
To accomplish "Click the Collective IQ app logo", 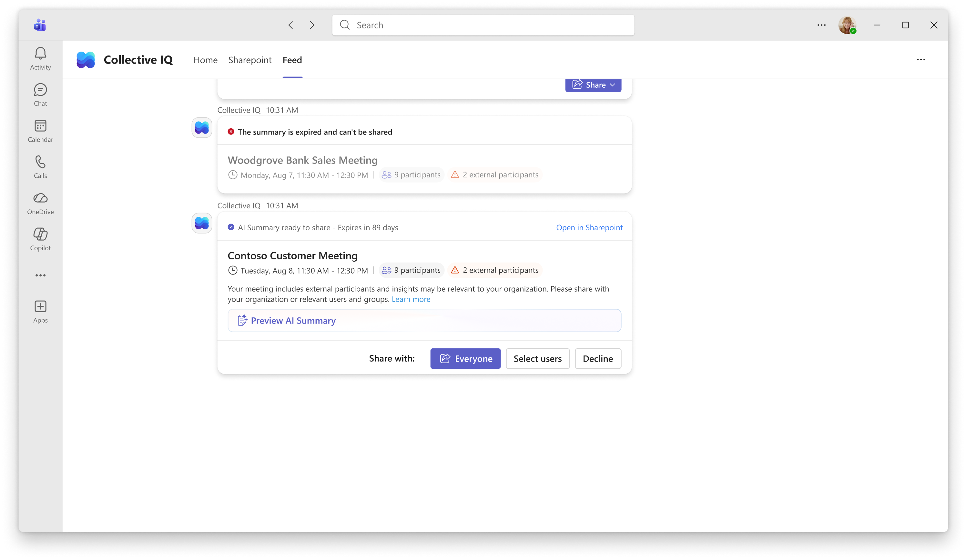I will click(x=86, y=60).
